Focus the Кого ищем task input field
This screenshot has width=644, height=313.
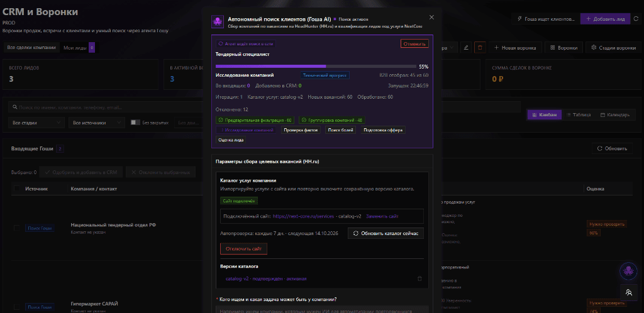[x=322, y=309]
